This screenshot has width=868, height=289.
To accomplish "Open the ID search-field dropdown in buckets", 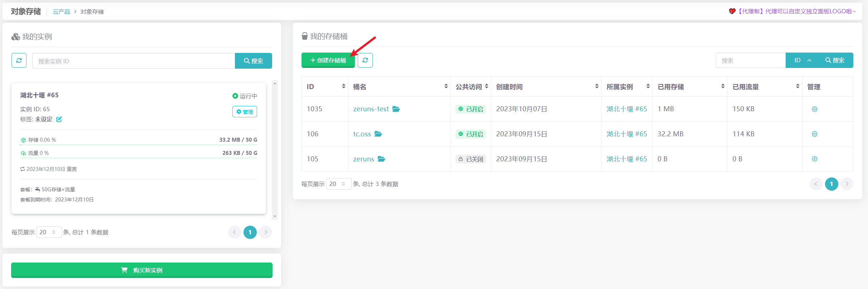I will [802, 60].
